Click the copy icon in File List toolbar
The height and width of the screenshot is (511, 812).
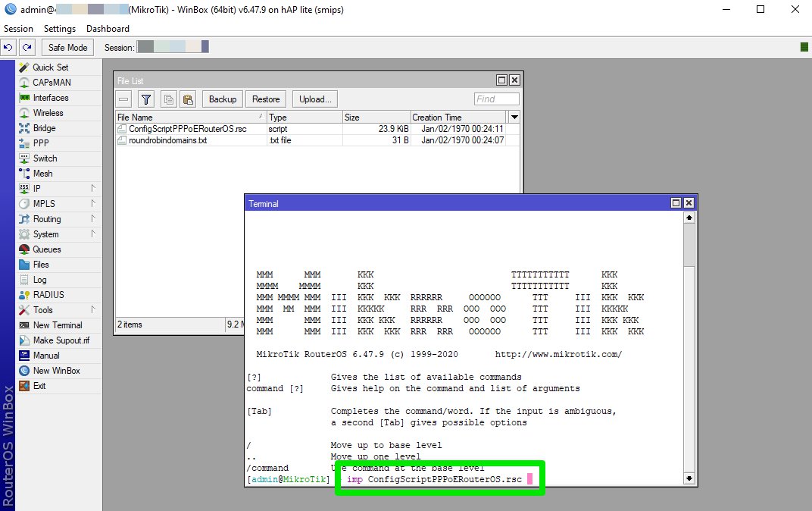[x=169, y=99]
